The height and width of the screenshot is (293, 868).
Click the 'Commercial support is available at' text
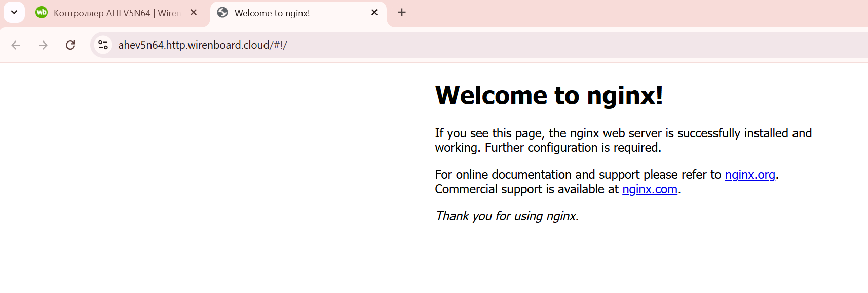pos(527,189)
